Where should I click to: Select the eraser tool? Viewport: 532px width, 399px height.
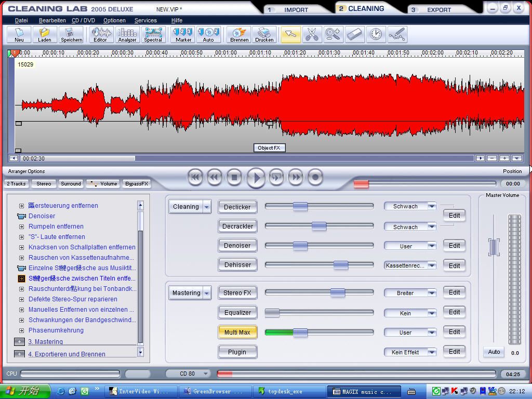(354, 35)
